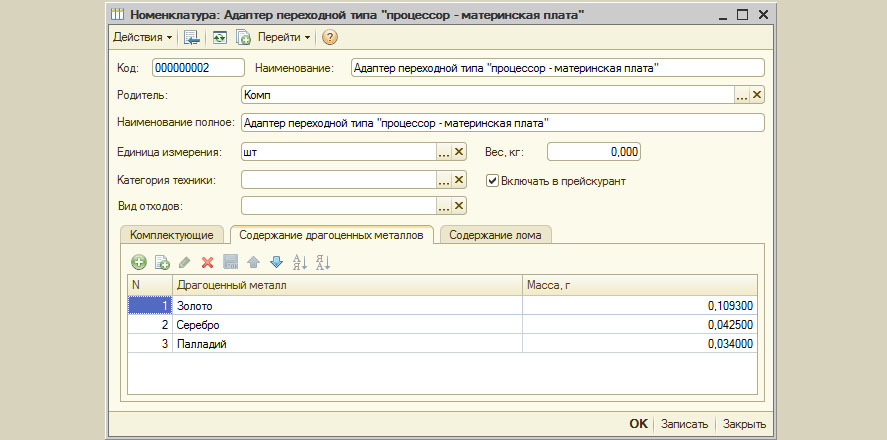Click the OK button
Viewport: 887px width, 440px height.
638,424
